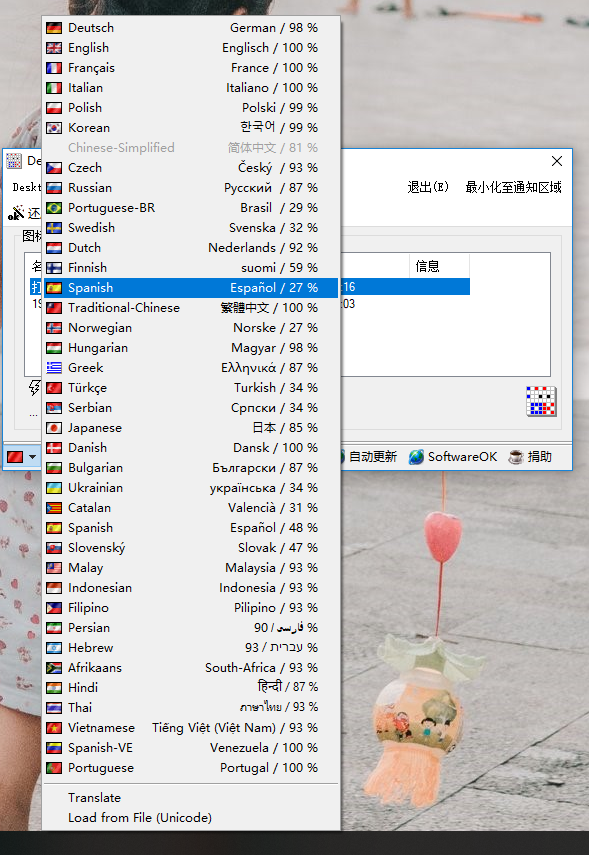The image size is (589, 855).
Task: Click the Ukrainian flag icon
Action: click(x=54, y=488)
